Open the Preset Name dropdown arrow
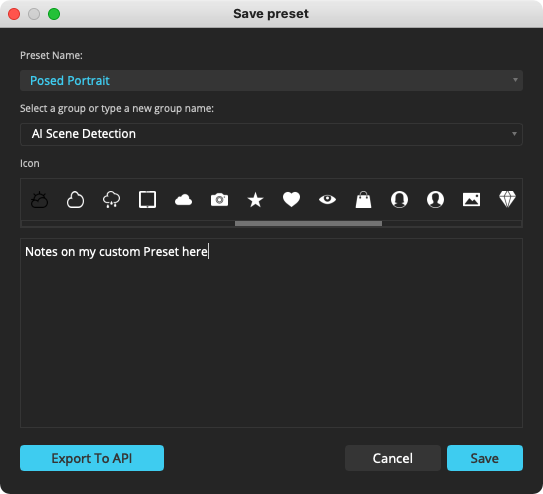 pyautogui.click(x=515, y=80)
